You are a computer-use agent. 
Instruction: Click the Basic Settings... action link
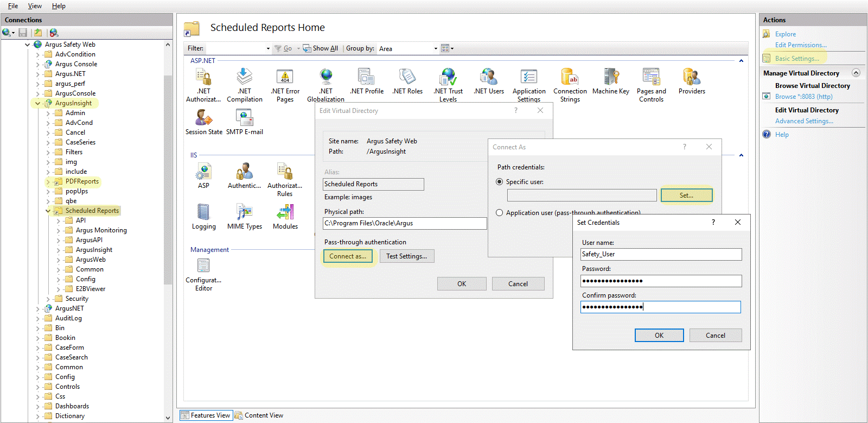point(797,59)
